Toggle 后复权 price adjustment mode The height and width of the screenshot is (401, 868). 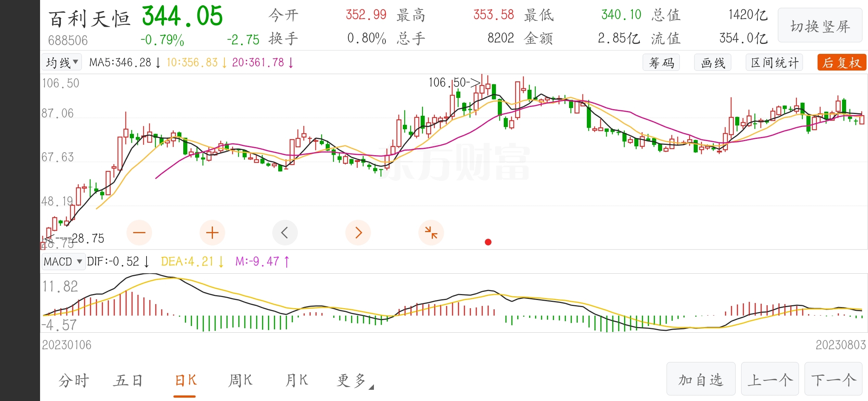pyautogui.click(x=841, y=62)
